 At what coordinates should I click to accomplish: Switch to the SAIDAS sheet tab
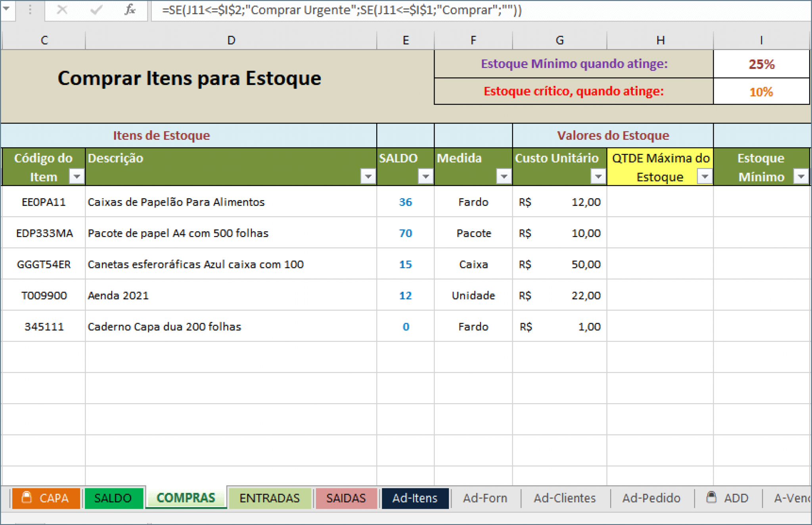coord(346,498)
